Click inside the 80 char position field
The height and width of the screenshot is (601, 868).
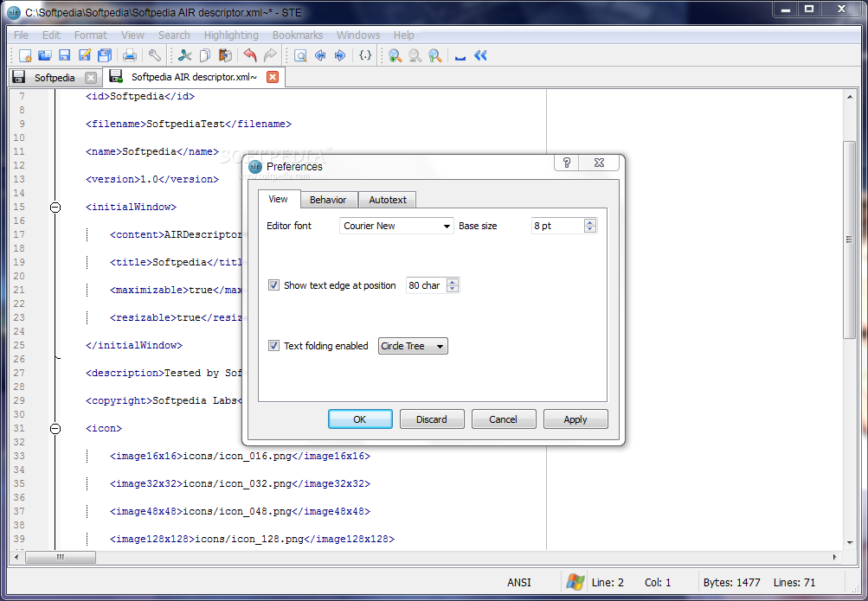pos(427,285)
